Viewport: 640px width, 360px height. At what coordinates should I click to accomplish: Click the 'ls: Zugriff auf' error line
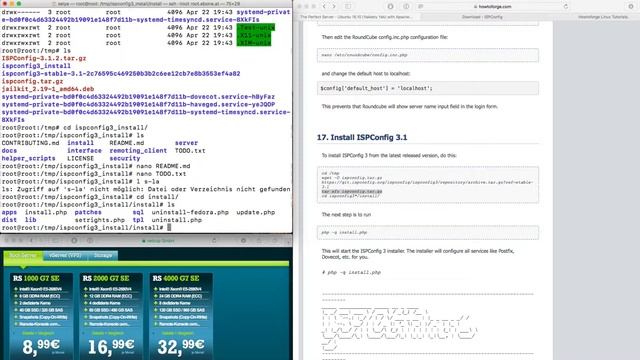tap(146, 189)
